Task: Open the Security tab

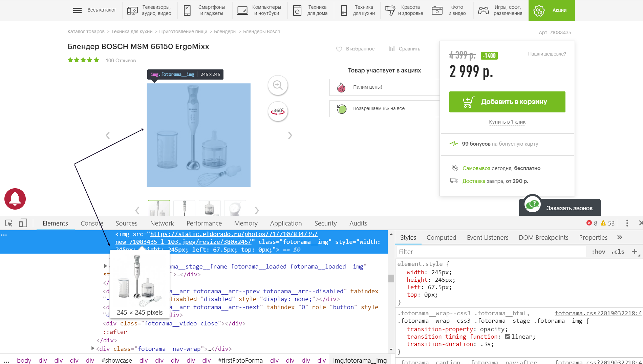Action: [x=325, y=223]
